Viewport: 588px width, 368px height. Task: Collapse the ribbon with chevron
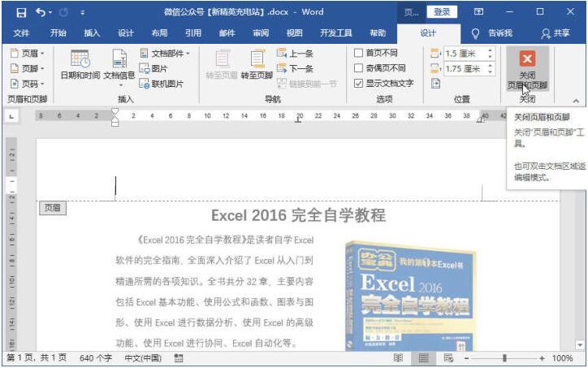[576, 101]
